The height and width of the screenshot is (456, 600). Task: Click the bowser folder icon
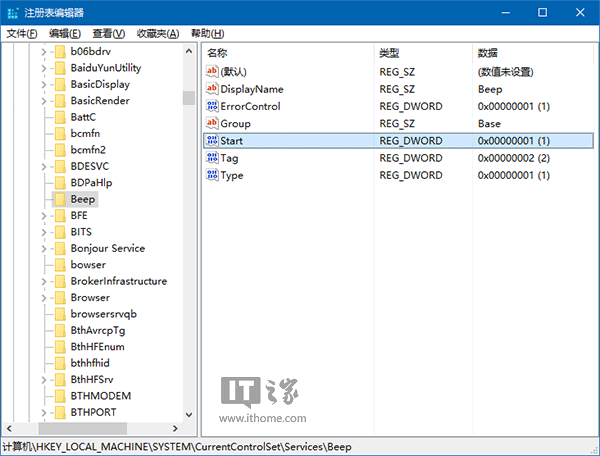(60, 265)
